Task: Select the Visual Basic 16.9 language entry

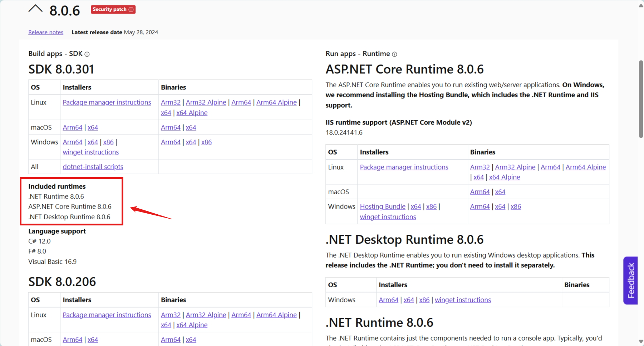Action: pyautogui.click(x=53, y=262)
